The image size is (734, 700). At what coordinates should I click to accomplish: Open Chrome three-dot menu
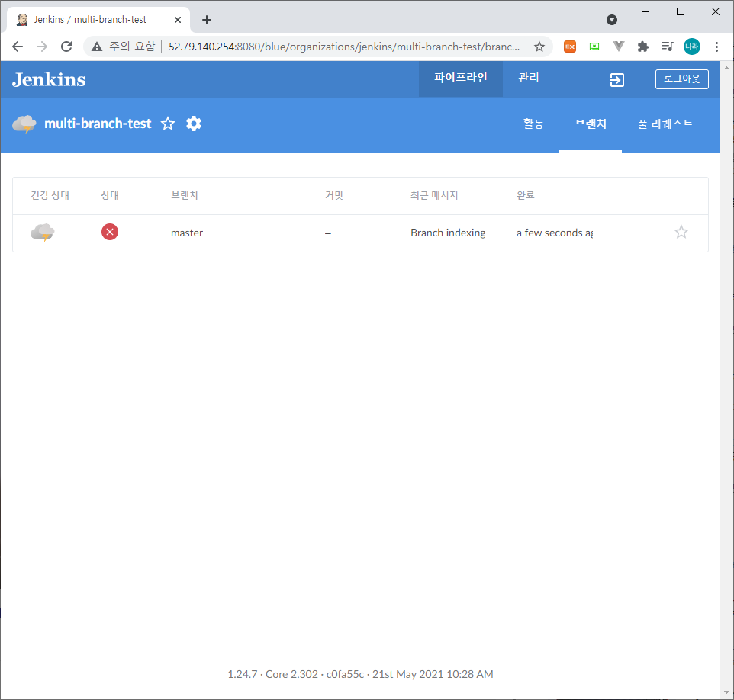tap(716, 47)
